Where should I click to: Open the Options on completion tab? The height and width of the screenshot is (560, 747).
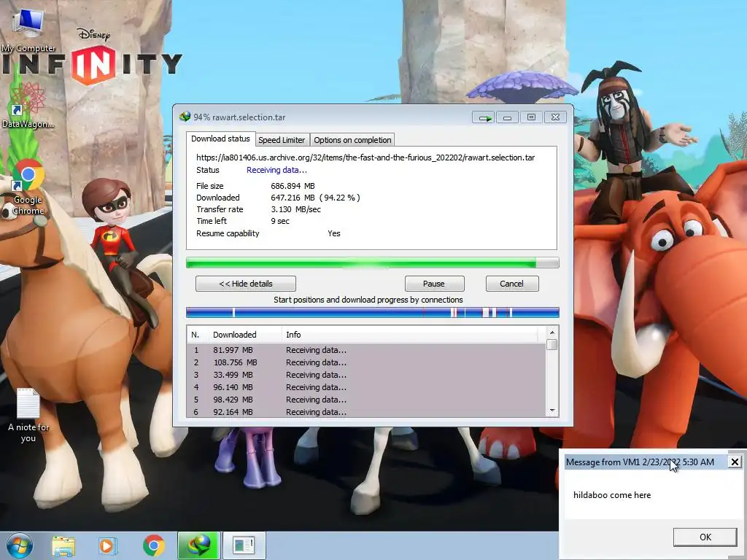pos(352,140)
